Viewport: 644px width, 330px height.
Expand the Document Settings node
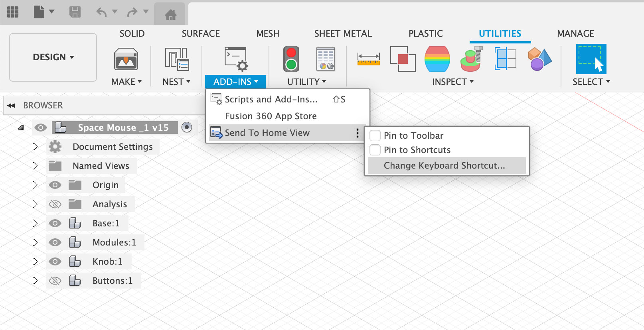[35, 147]
